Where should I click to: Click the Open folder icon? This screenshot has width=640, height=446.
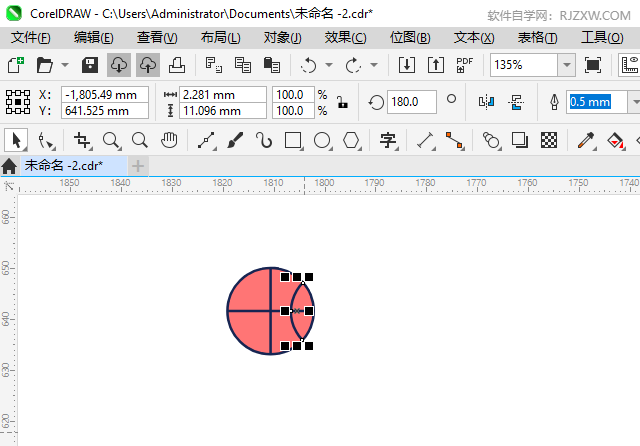[44, 65]
